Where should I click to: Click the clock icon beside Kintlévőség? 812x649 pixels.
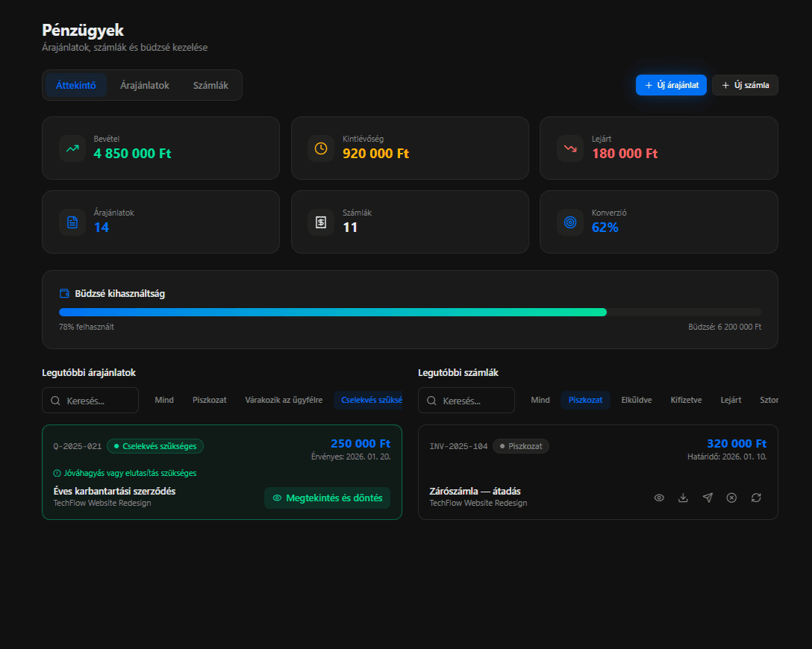(321, 148)
